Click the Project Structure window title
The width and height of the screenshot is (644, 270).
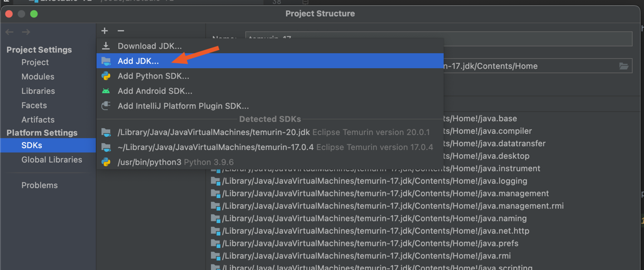320,14
